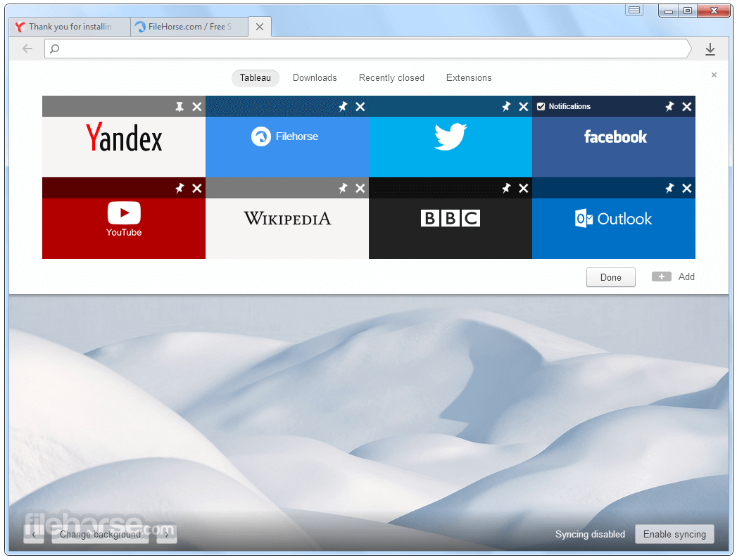Image resolution: width=737 pixels, height=560 pixels.
Task: Pin the BBC tile
Action: point(506,189)
